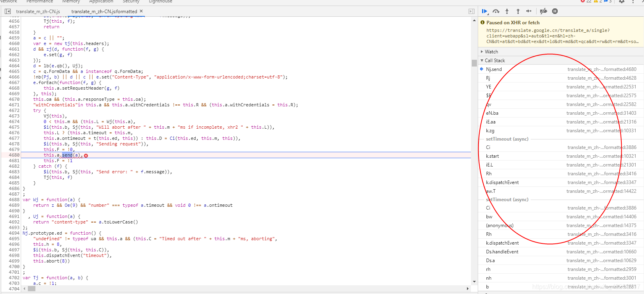Open source link ...ormatted:31403 for eN.ba

pos(601,113)
